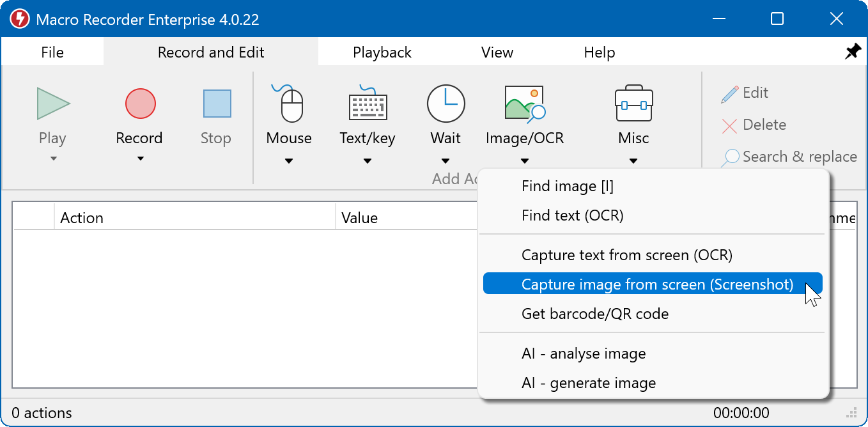Select the Wait action icon

coord(446,104)
